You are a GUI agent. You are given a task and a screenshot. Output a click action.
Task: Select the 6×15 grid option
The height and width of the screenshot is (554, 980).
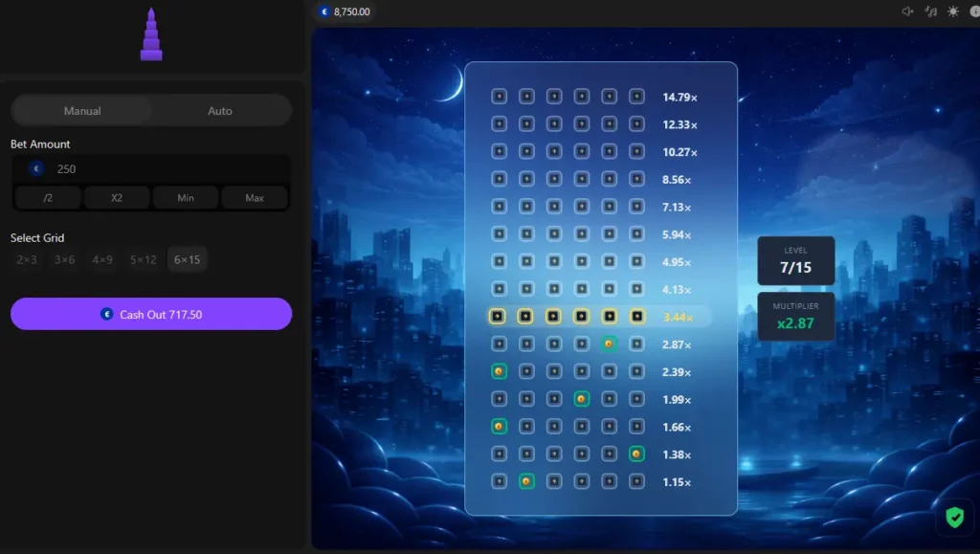point(187,259)
